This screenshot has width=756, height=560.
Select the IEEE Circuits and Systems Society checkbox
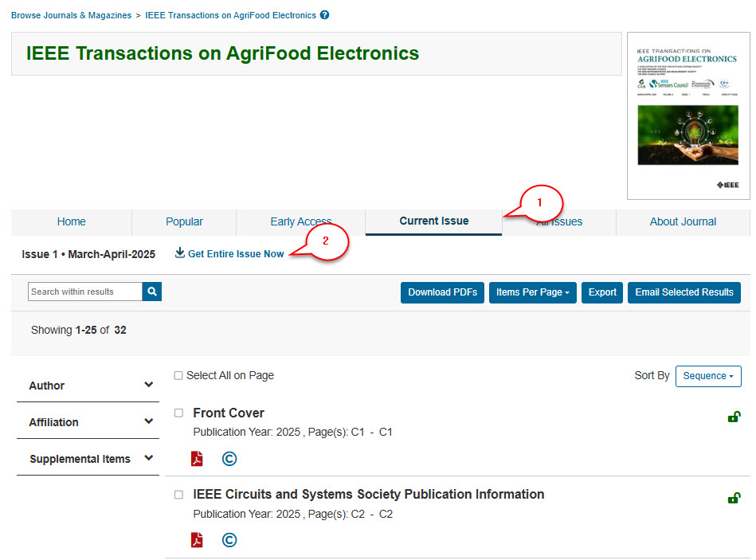(x=178, y=495)
